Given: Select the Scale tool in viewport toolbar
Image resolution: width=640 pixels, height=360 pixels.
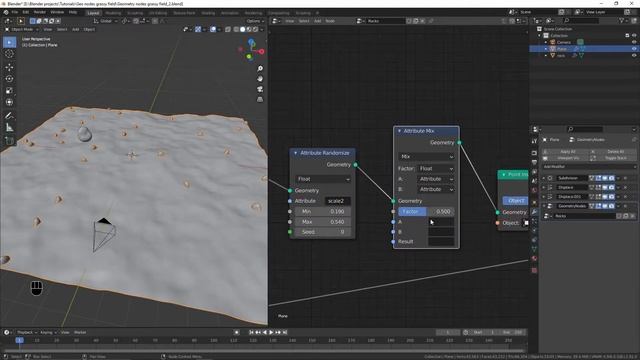Looking at the screenshot, I should click(x=9, y=91).
